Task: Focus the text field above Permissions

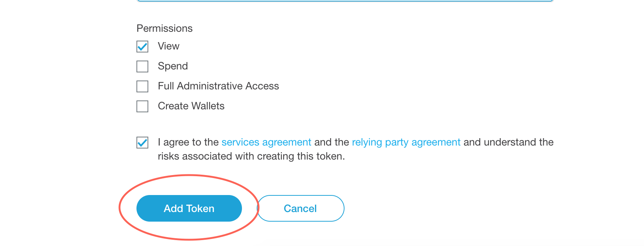Action: pos(345,1)
